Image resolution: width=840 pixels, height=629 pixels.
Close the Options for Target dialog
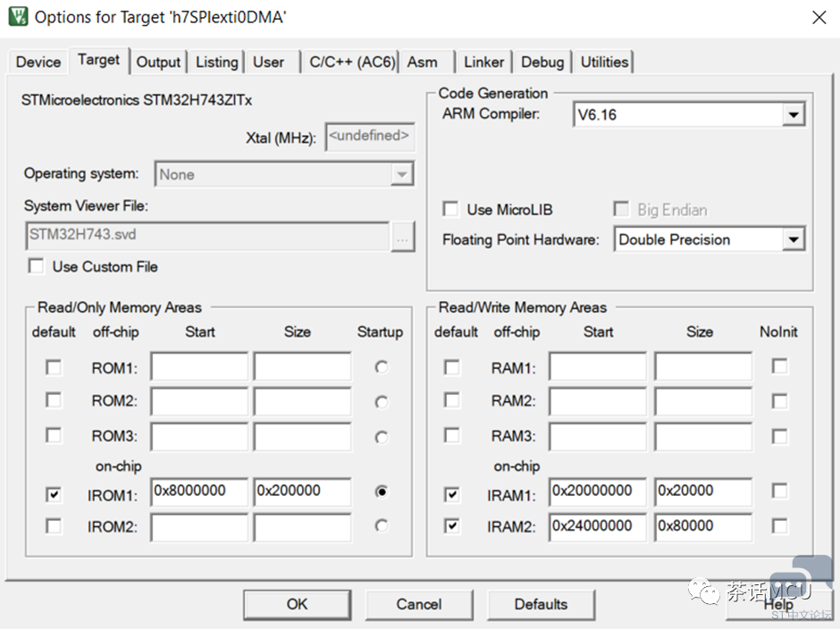pos(819,18)
